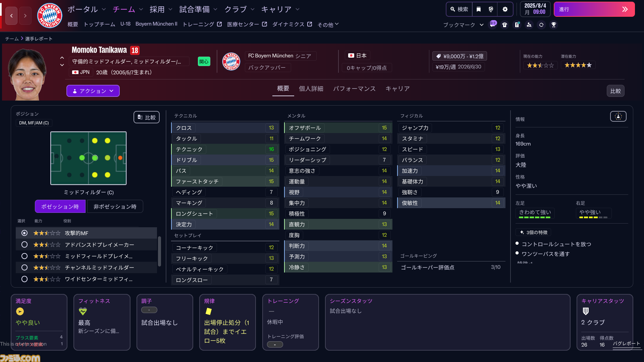Switch to the パフォーマンス tab
The width and height of the screenshot is (644, 362).
click(x=354, y=89)
